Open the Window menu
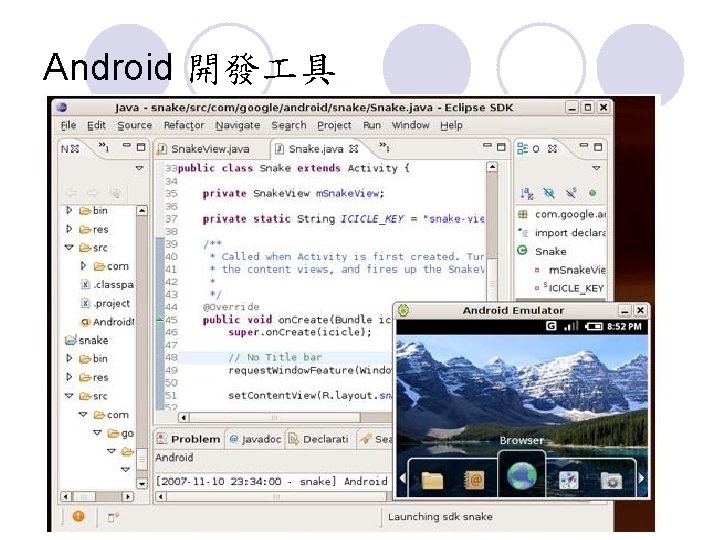 tap(411, 125)
